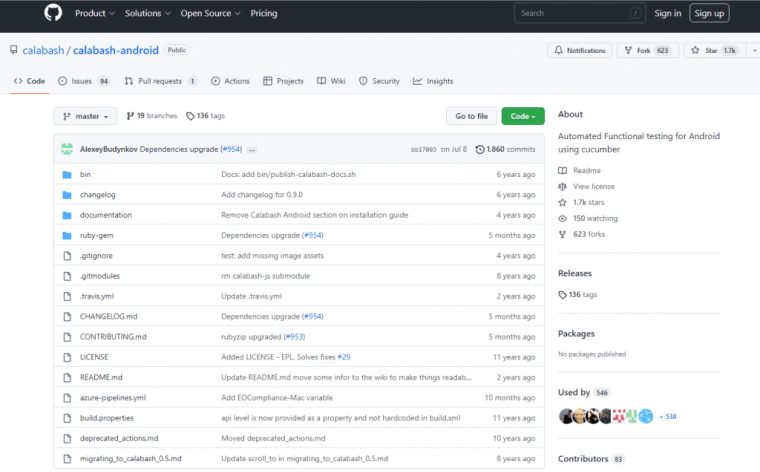760x472 pixels.
Task: Click the Sign in link
Action: click(x=667, y=13)
